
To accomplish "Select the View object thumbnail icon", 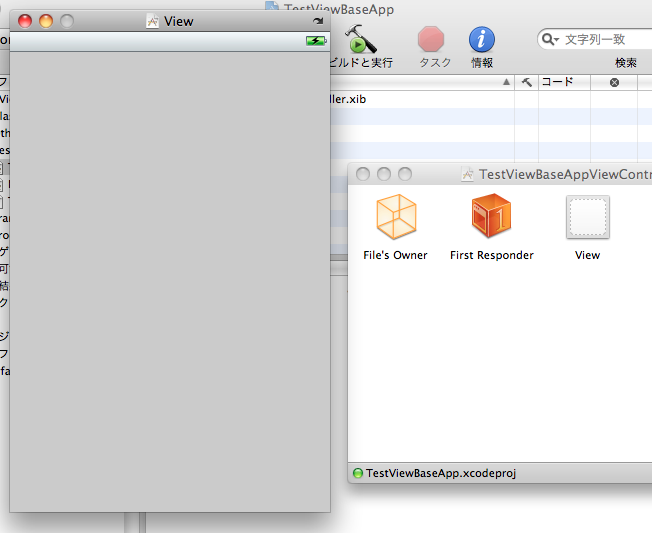I will 588,217.
